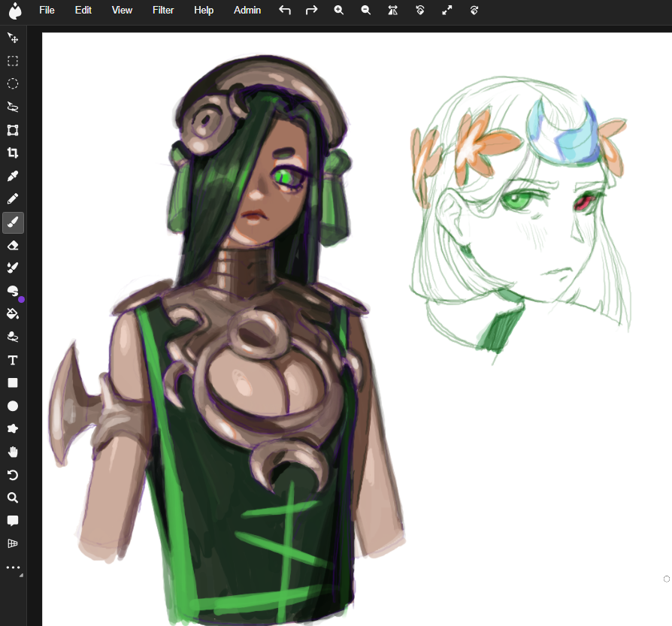Select the Eyedropper tool
This screenshot has width=672, height=626.
[x=13, y=176]
